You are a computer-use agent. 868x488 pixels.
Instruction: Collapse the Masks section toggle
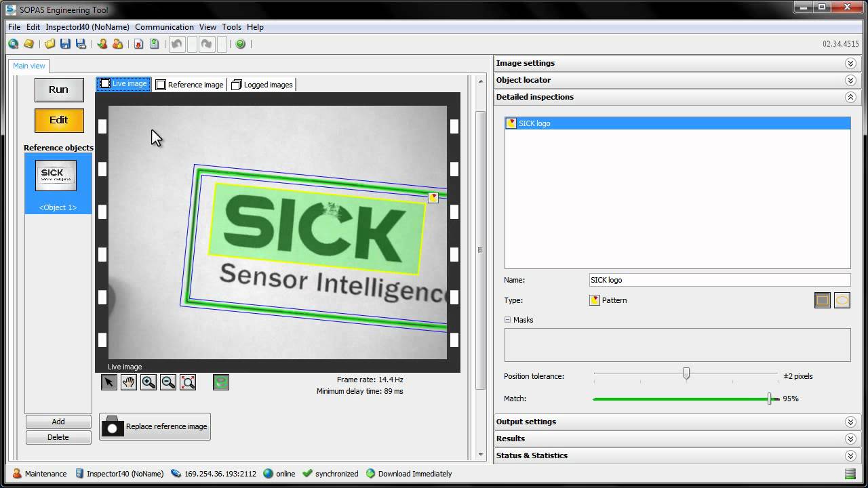pyautogui.click(x=507, y=320)
